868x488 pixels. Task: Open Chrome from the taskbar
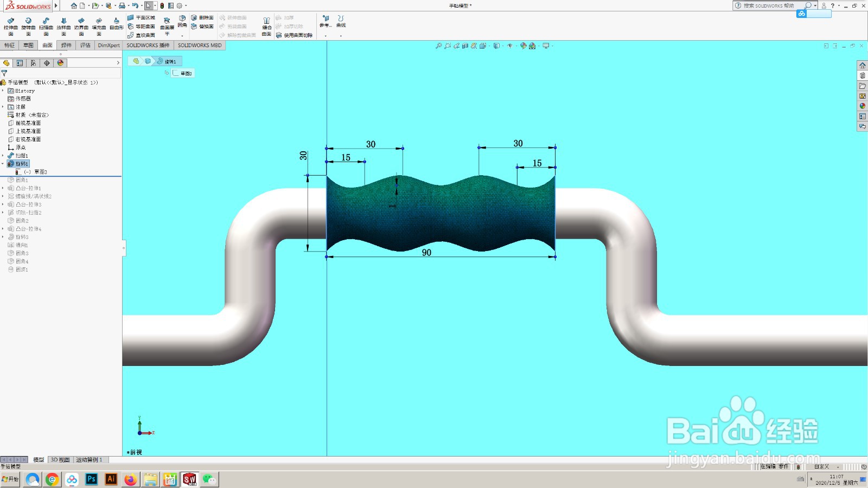click(52, 479)
